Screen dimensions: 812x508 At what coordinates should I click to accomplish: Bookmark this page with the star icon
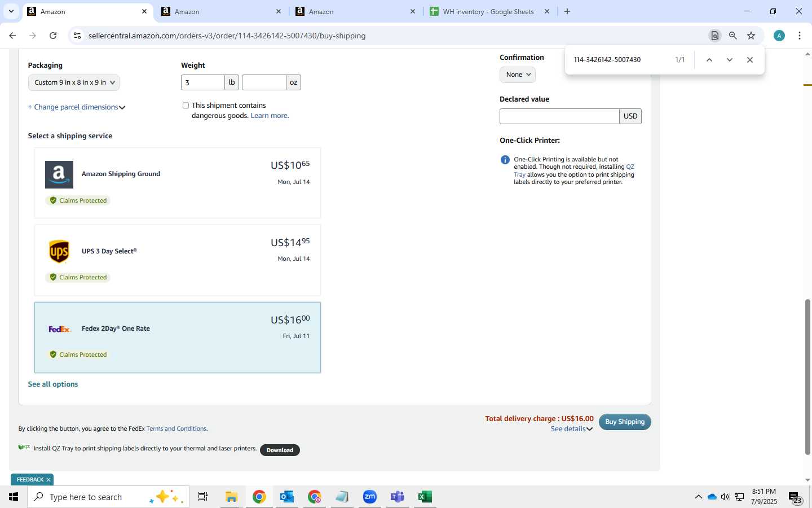[x=751, y=36]
